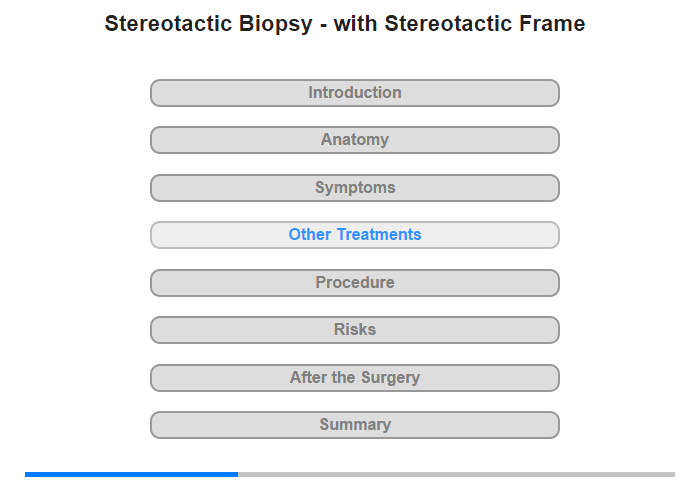The height and width of the screenshot is (480, 700).
Task: Open After the Surgery section
Action: pyautogui.click(x=354, y=378)
